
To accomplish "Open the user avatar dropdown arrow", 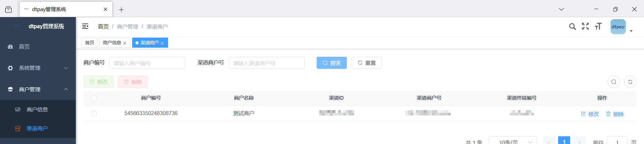I will [631, 31].
